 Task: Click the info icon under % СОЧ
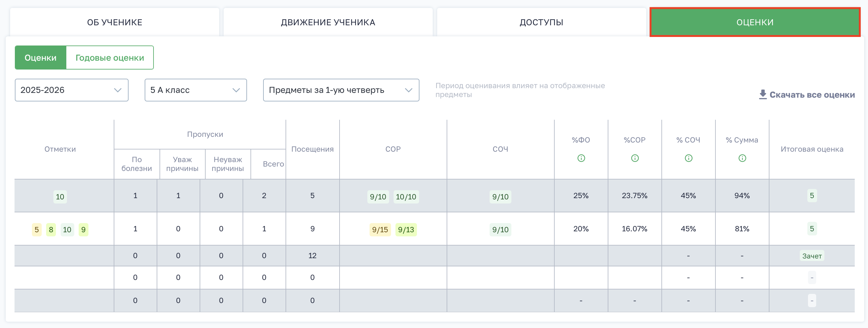(688, 158)
